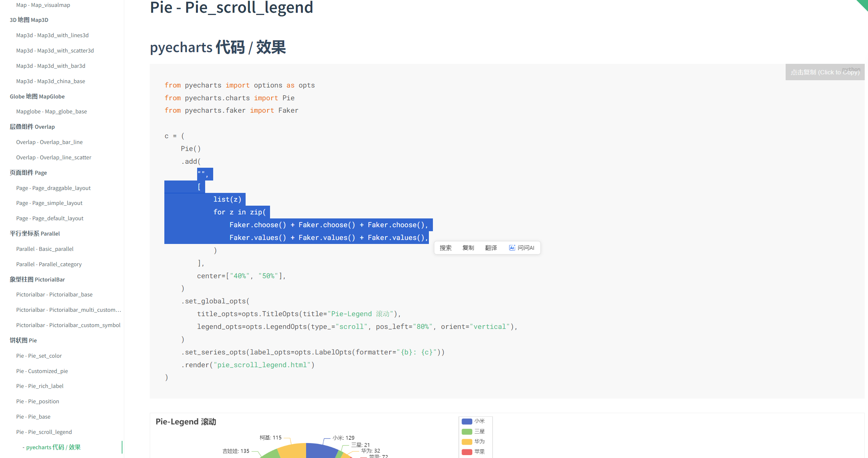Open Basic_parallel page
The image size is (868, 458).
pyautogui.click(x=45, y=249)
